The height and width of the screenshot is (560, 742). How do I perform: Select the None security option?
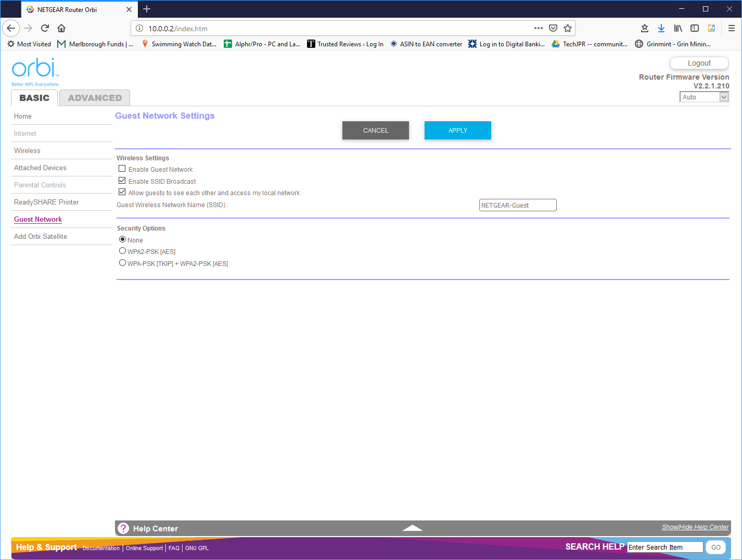click(x=123, y=239)
